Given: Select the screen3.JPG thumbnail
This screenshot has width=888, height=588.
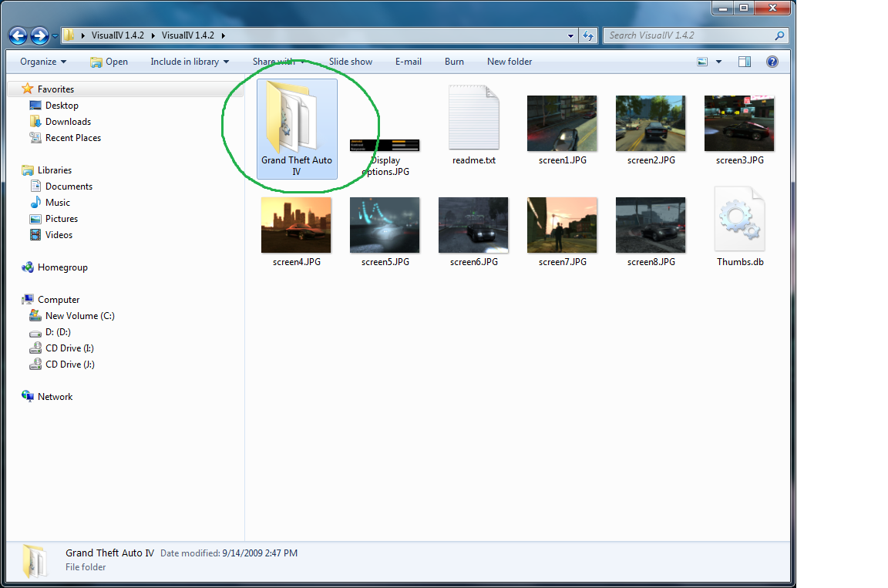Looking at the screenshot, I should pyautogui.click(x=740, y=123).
